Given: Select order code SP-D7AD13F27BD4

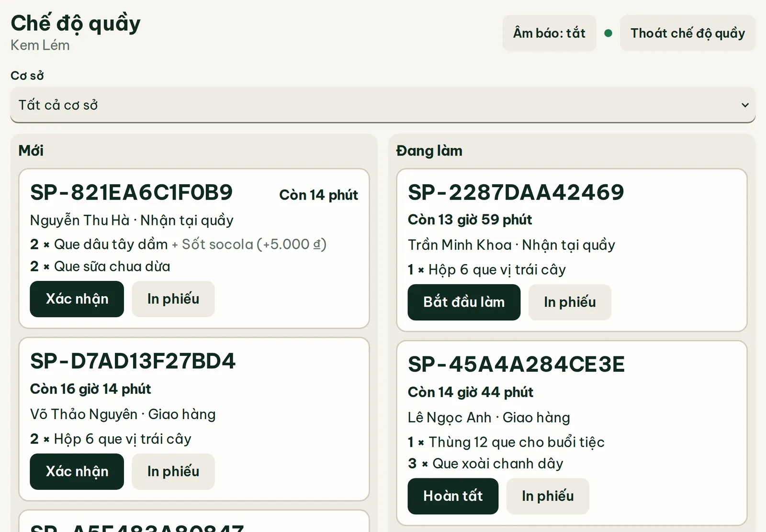Looking at the screenshot, I should pyautogui.click(x=133, y=361).
